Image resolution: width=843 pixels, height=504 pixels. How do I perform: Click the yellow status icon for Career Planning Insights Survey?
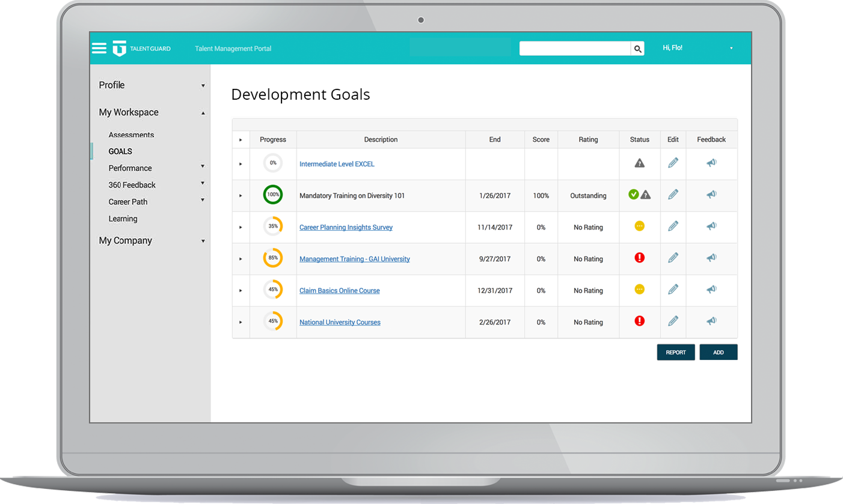pos(640,226)
